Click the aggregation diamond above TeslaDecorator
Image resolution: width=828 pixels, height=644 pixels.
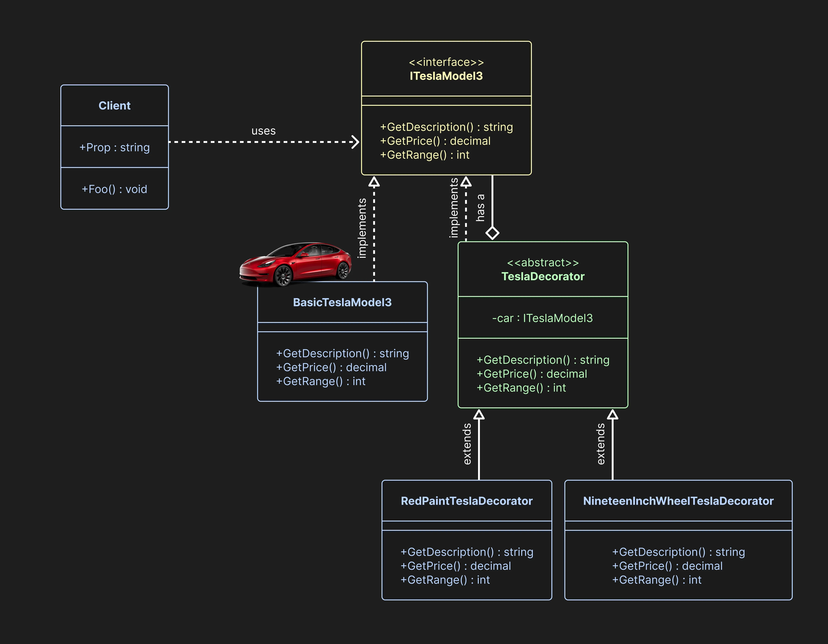tap(492, 233)
